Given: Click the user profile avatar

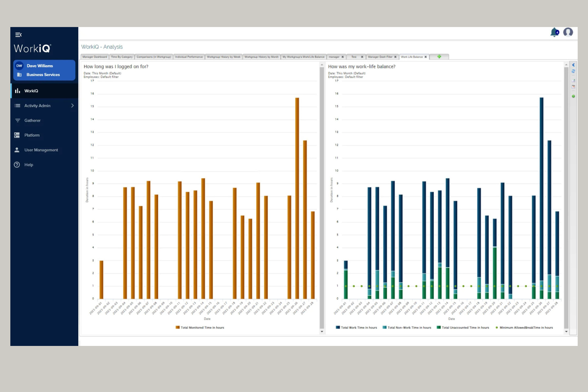Looking at the screenshot, I should [568, 33].
